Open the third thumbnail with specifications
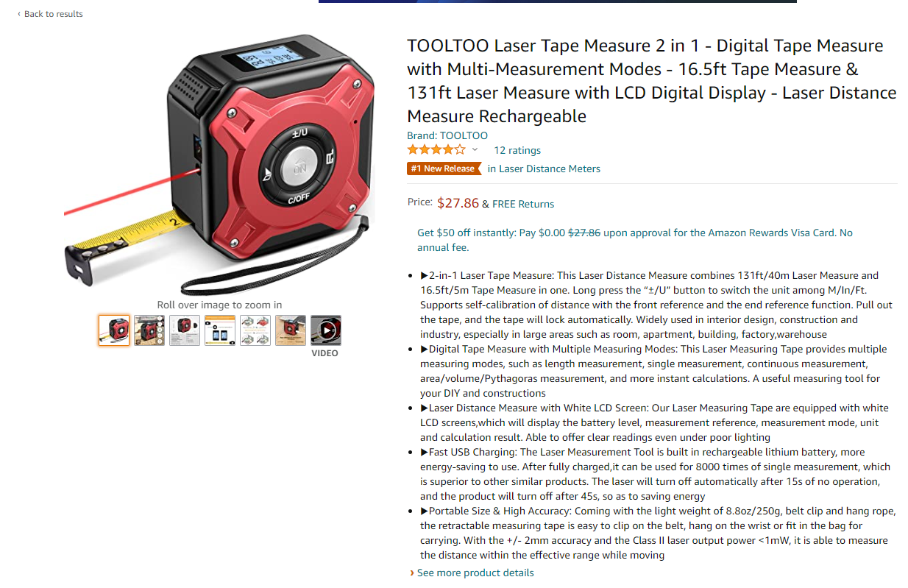 [x=185, y=330]
